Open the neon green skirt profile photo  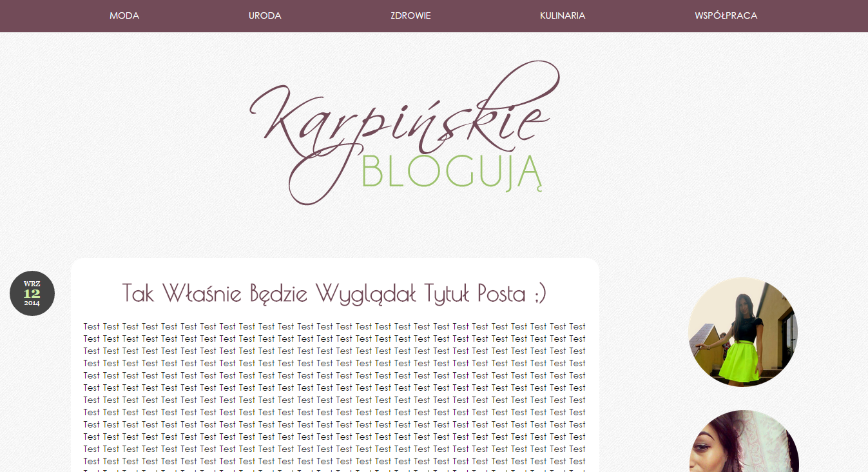(x=743, y=332)
